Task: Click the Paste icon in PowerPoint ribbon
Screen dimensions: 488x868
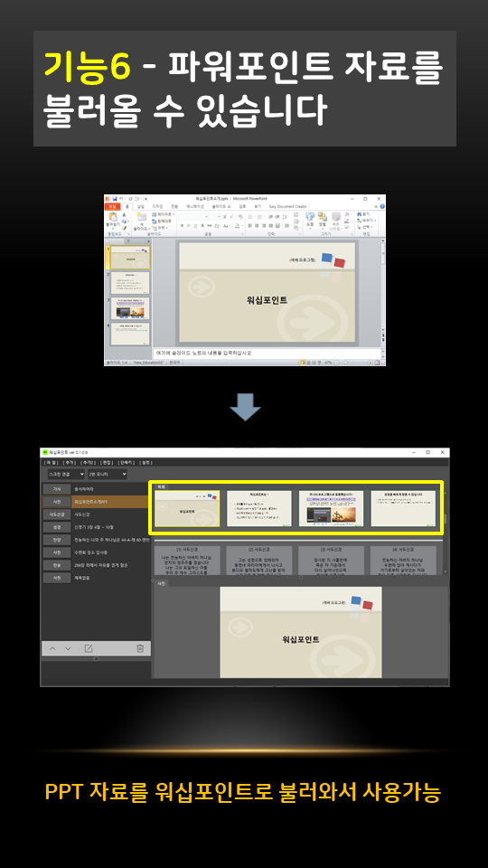Action: tap(112, 219)
